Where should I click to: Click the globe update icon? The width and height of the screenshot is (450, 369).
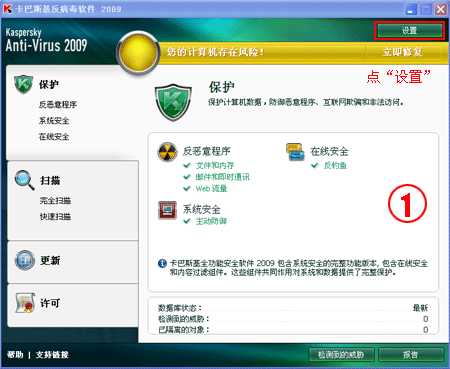[25, 260]
